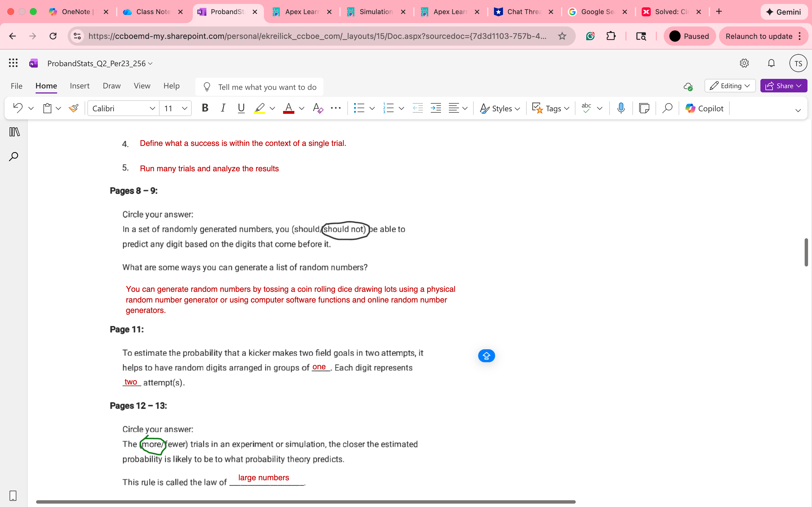Screen dimensions: 812x507
Task: Increase paragraph indent
Action: point(436,108)
